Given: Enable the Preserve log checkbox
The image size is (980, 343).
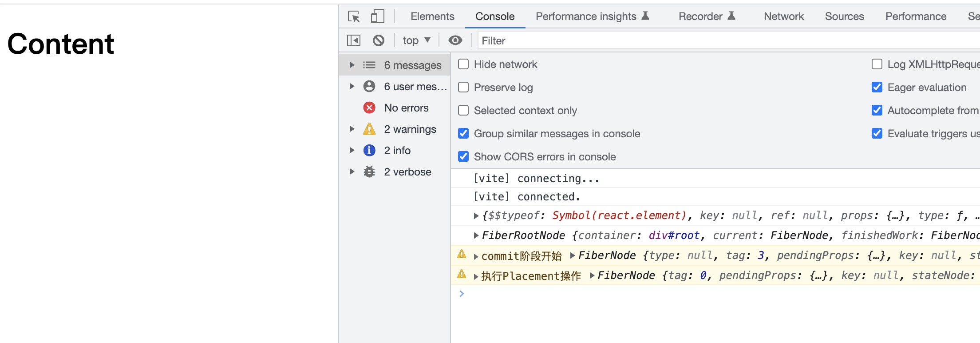Looking at the screenshot, I should tap(463, 88).
